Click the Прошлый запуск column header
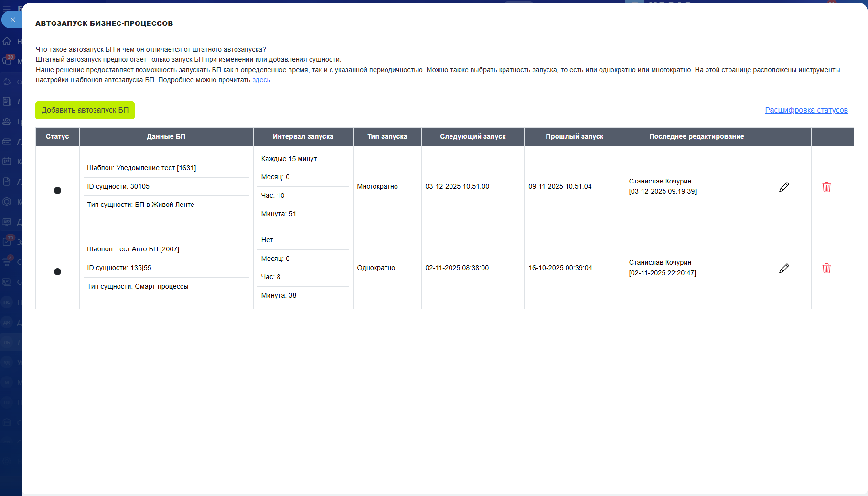This screenshot has width=868, height=496. [575, 136]
